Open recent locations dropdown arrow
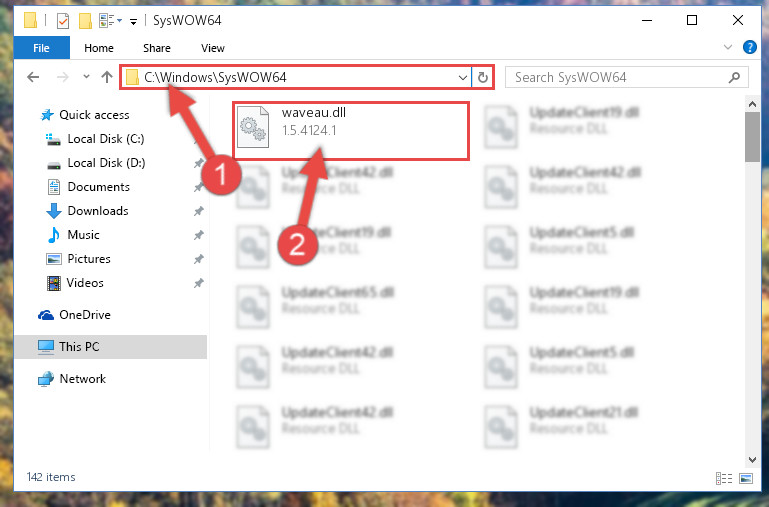The height and width of the screenshot is (507, 769). pos(86,76)
